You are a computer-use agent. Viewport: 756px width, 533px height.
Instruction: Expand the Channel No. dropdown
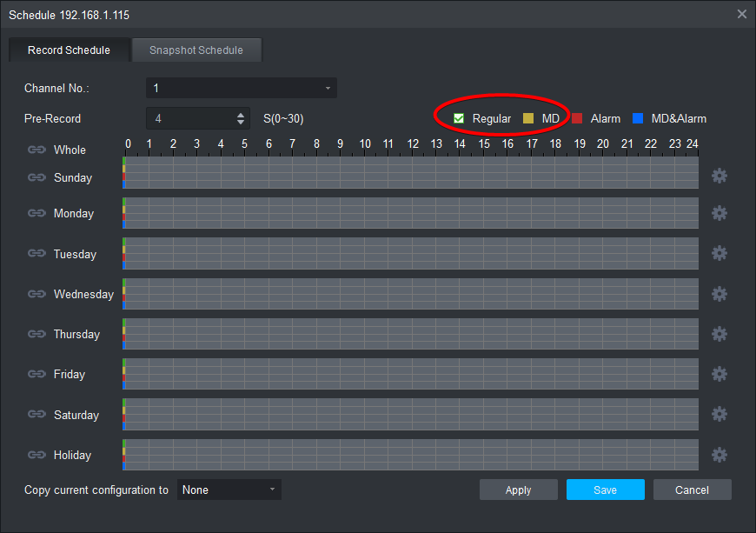point(242,88)
